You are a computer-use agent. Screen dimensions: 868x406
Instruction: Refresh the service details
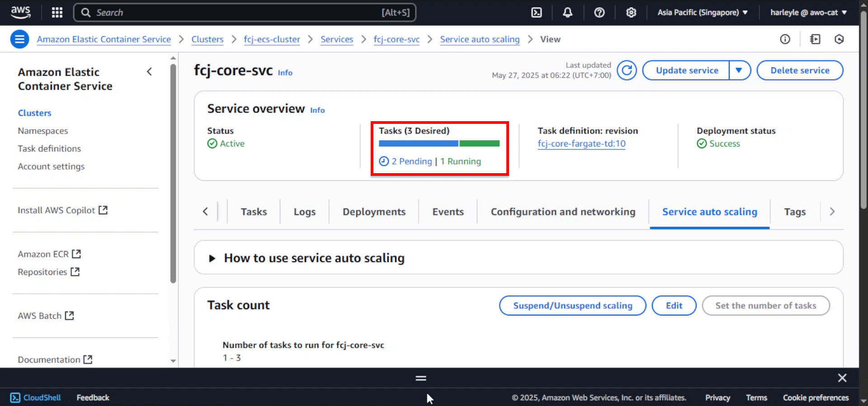click(x=627, y=70)
